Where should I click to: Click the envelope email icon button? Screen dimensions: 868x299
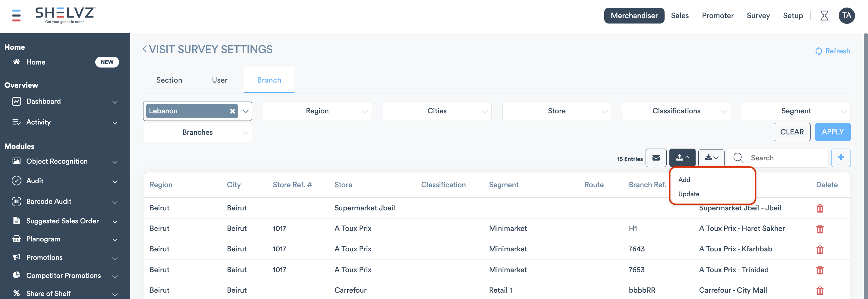coord(656,158)
